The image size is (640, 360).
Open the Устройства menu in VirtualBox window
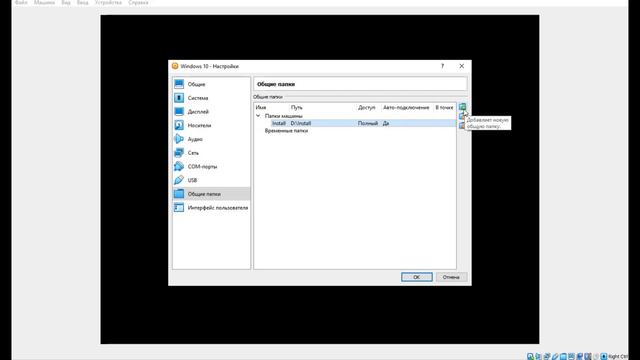(108, 2)
